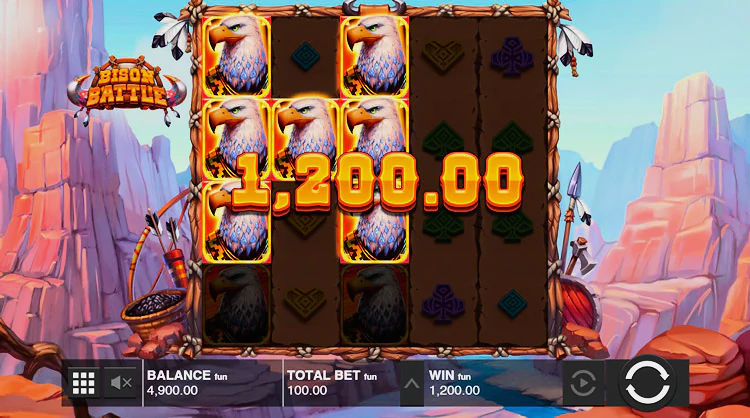Select the purple club on reel four bottom

(x=443, y=303)
